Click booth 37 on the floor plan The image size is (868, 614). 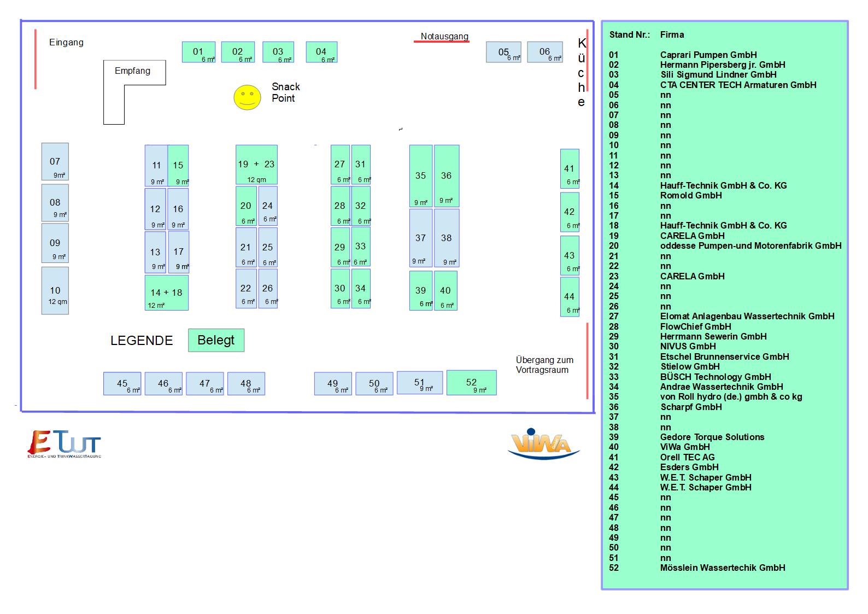pyautogui.click(x=421, y=238)
